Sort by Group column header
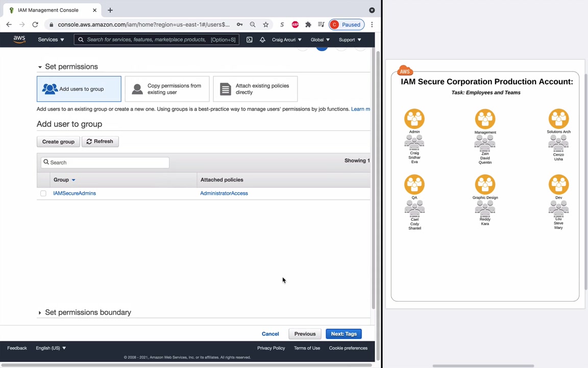This screenshot has height=368, width=588. [64, 180]
